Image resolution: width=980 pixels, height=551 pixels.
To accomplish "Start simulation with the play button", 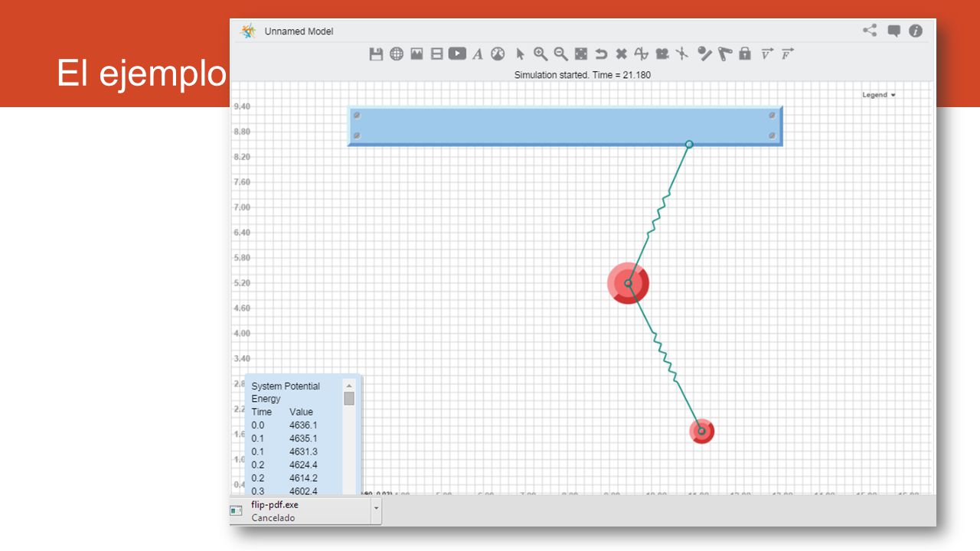I will (x=457, y=54).
